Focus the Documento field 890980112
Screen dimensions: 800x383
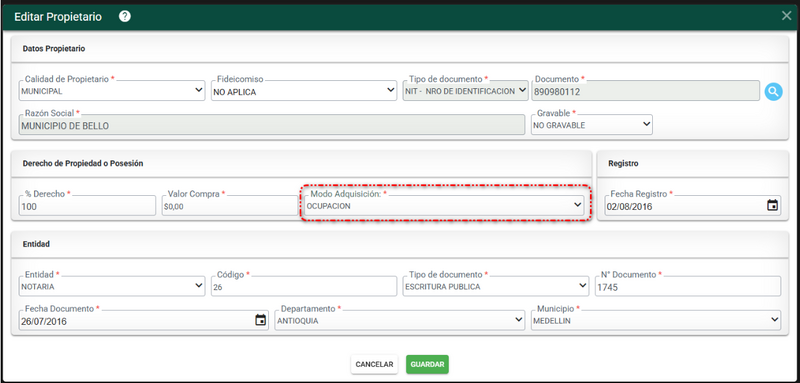point(645,91)
